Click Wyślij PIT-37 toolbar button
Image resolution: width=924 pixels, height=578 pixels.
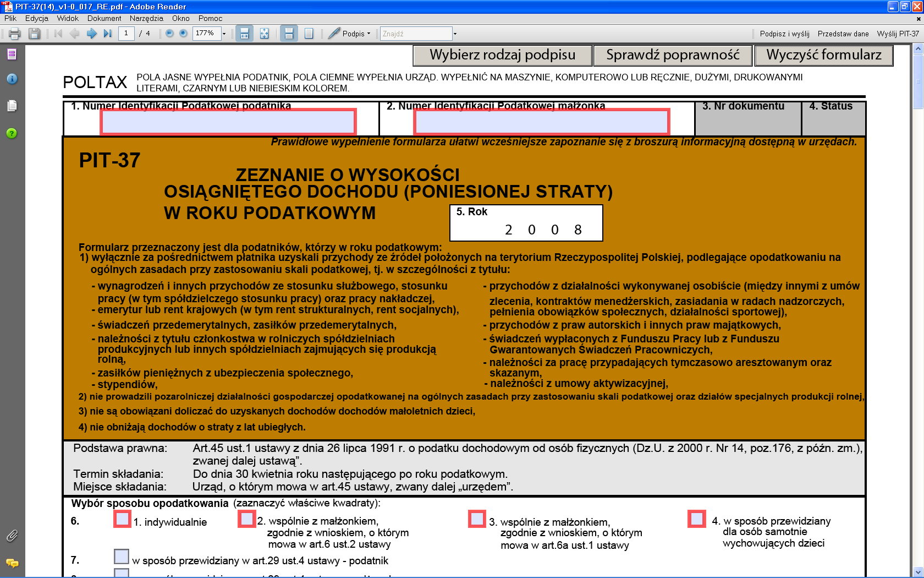coord(898,34)
